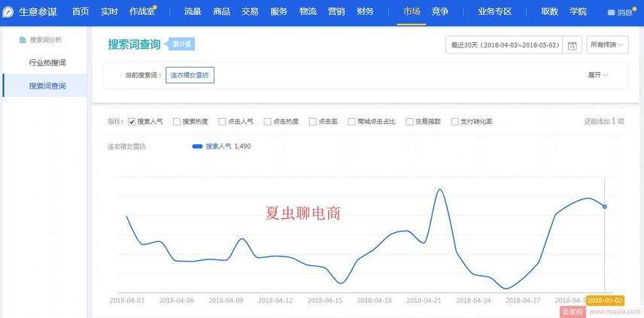Uncheck the 搜索人气 checkbox
Screen dimensions: 644x318
tap(132, 121)
